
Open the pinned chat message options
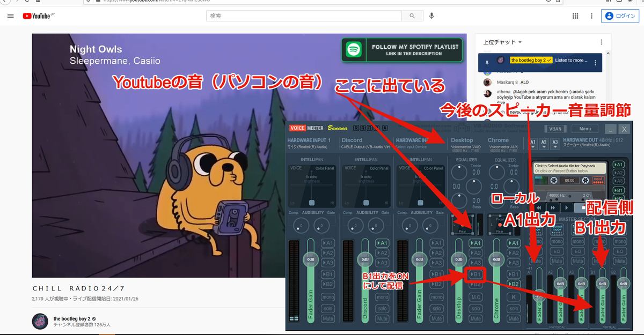pos(596,62)
